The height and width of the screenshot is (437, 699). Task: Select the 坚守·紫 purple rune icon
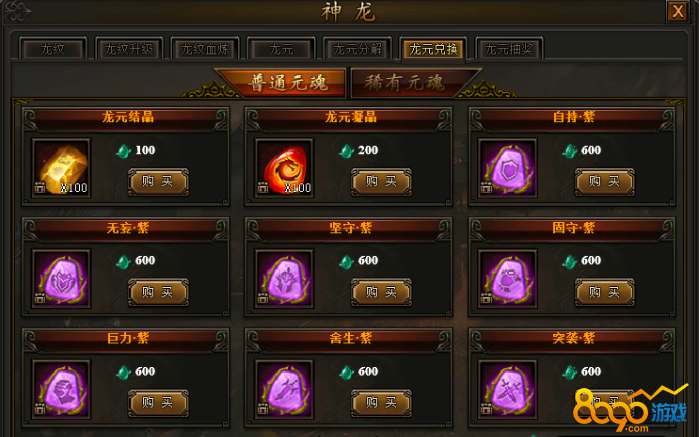pyautogui.click(x=284, y=279)
